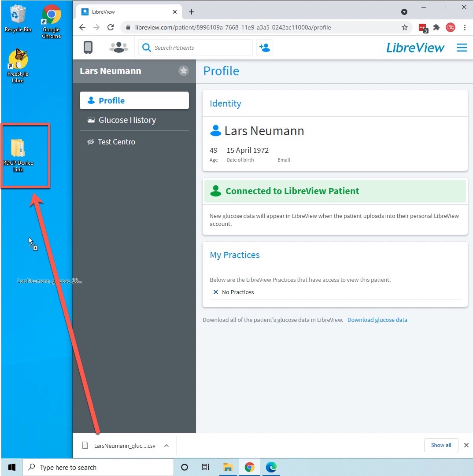Go forward in browser history
473x476 pixels.
coord(96,27)
